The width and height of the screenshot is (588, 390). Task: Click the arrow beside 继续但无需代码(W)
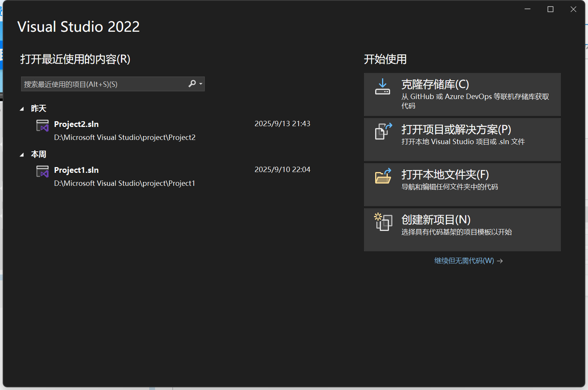(x=500, y=261)
